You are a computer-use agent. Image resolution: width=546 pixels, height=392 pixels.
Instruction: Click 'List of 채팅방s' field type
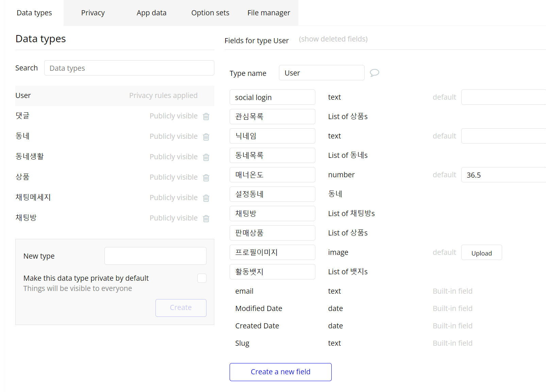(x=351, y=214)
